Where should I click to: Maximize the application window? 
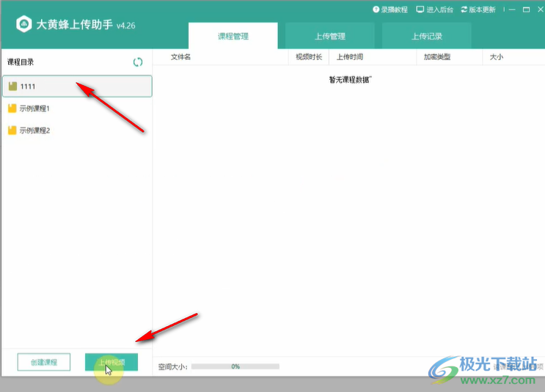pos(526,10)
